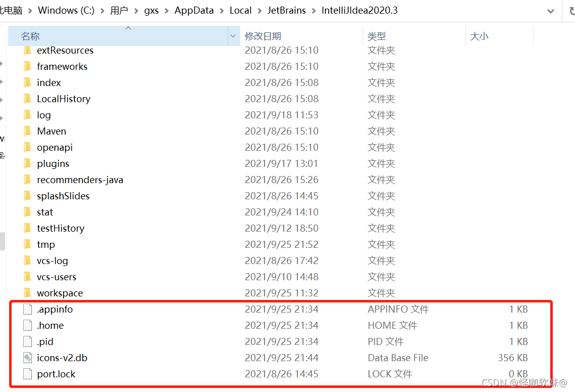Select the Maven folder name

tap(52, 131)
